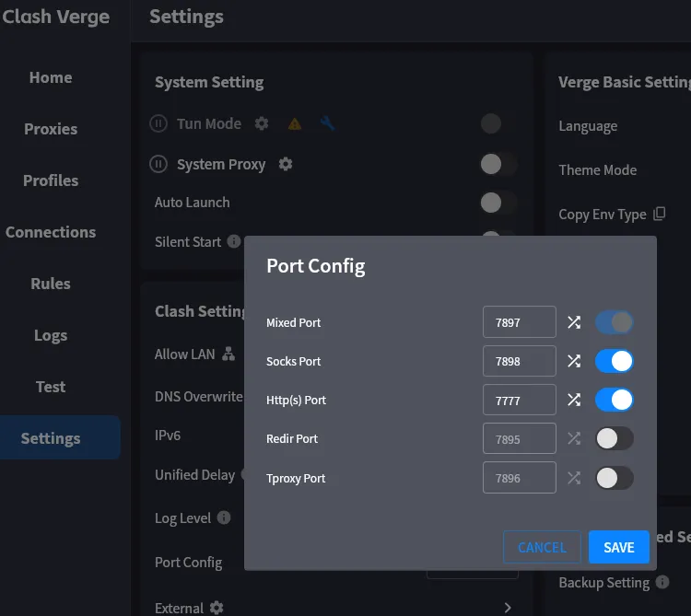Enable the Redir Port toggle
691x616 pixels.
pyautogui.click(x=615, y=438)
